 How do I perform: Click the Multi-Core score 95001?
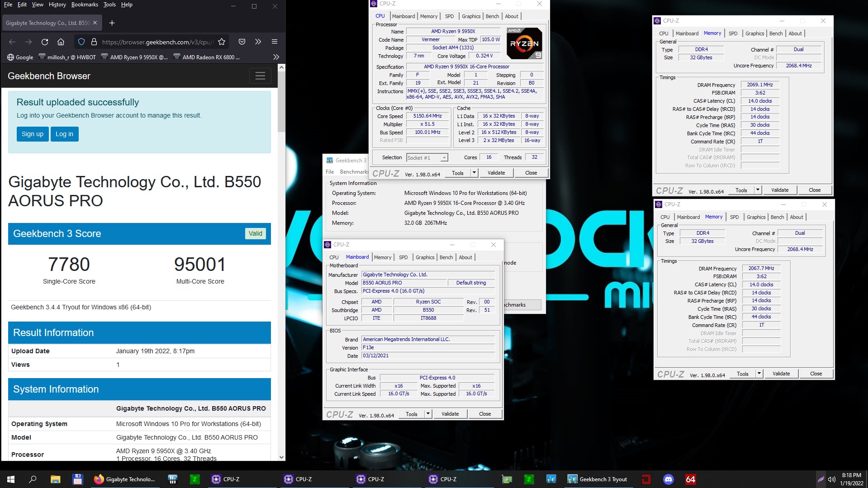200,264
